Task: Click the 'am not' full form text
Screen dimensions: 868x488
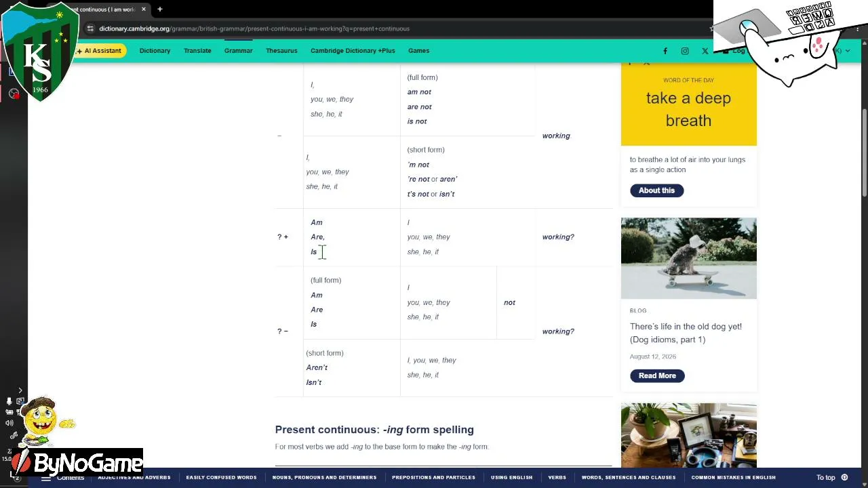Action: [x=419, y=92]
